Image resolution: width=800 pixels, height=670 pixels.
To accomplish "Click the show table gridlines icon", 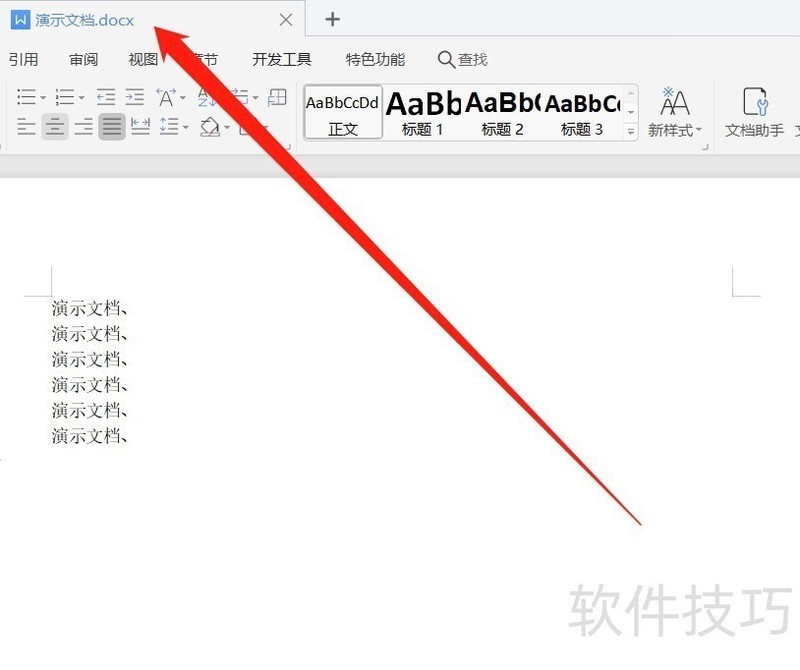I will [x=278, y=97].
